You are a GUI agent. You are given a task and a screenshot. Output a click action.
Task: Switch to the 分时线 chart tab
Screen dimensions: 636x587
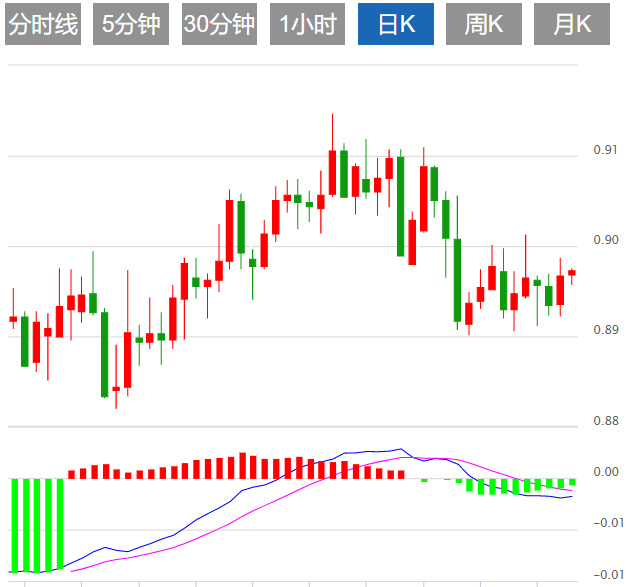click(x=43, y=24)
